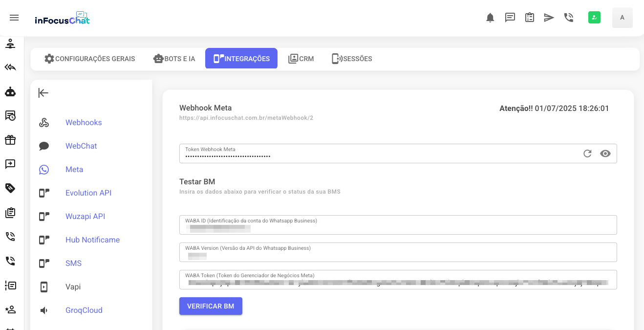Collapse the integrations side panel arrow
Screen dimensions: 644x330
pos(43,93)
